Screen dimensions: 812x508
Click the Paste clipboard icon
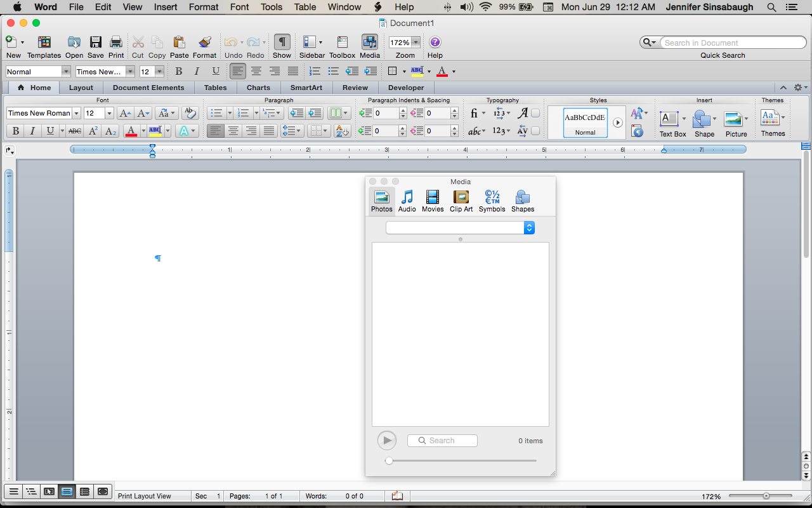click(x=179, y=43)
